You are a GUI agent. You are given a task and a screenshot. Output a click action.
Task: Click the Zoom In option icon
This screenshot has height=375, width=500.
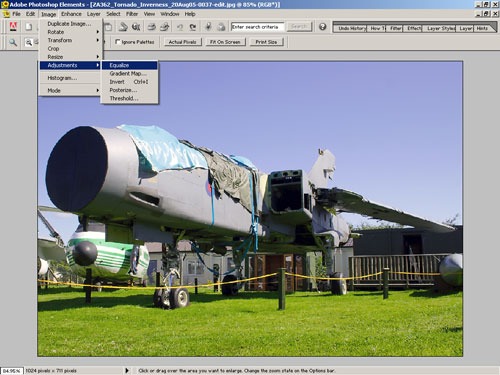[x=29, y=42]
